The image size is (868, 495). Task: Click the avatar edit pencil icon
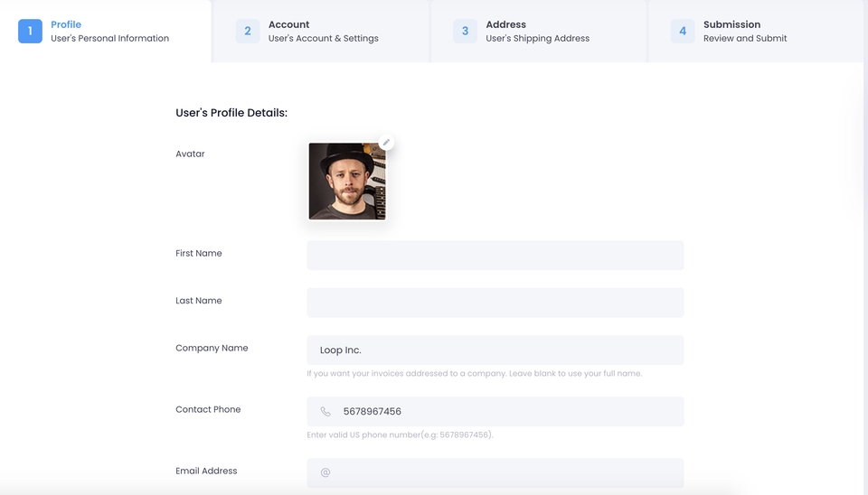coord(386,143)
